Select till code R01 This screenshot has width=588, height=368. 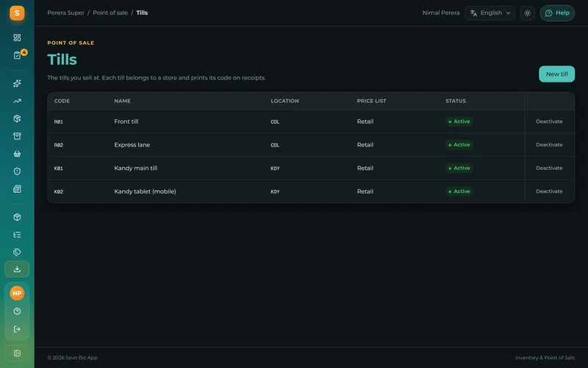[59, 121]
